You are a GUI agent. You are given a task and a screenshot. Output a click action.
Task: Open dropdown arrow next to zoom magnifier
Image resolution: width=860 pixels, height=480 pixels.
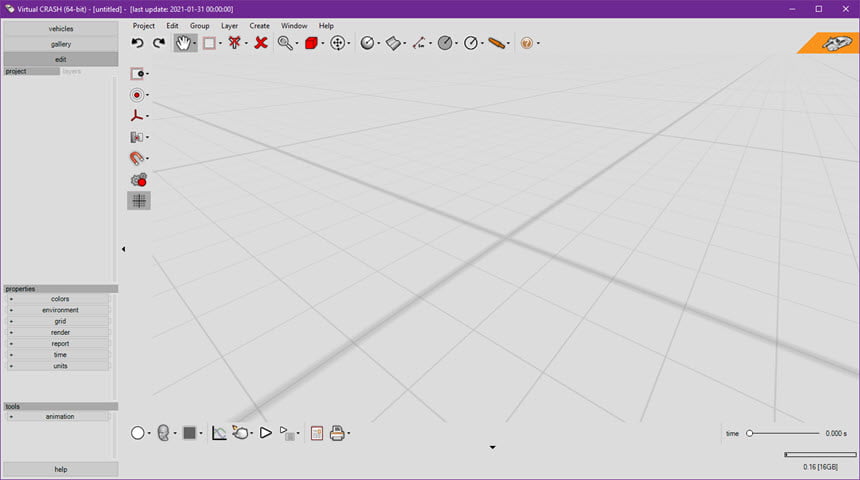point(297,43)
